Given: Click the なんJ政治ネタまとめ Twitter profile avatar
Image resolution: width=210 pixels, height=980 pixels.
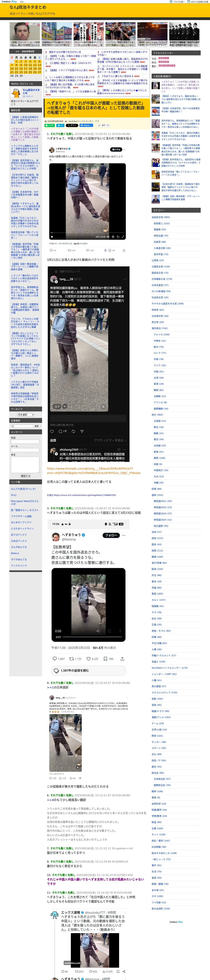Looking at the screenshot, I should coord(16,93).
